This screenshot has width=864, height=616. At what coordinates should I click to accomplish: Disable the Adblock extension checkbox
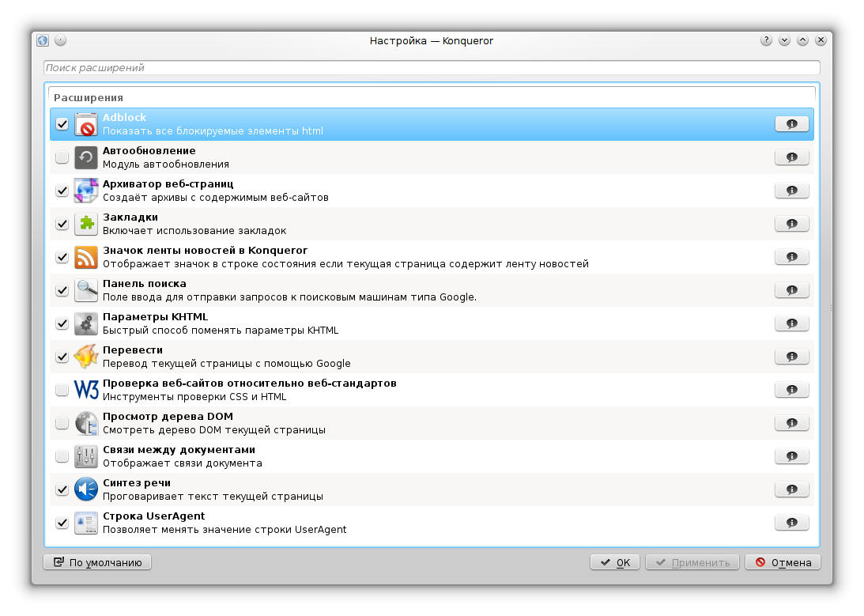(62, 123)
